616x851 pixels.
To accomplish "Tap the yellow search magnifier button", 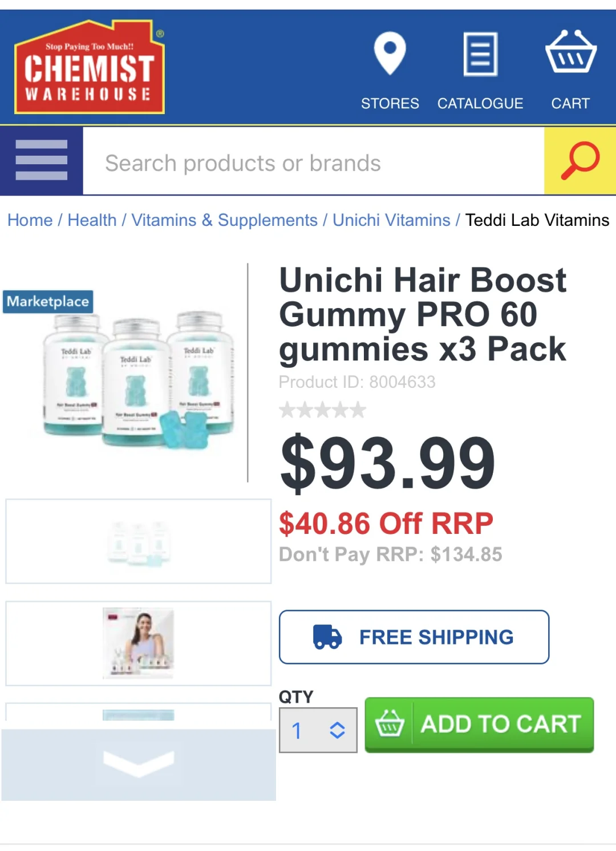I will pyautogui.click(x=580, y=161).
